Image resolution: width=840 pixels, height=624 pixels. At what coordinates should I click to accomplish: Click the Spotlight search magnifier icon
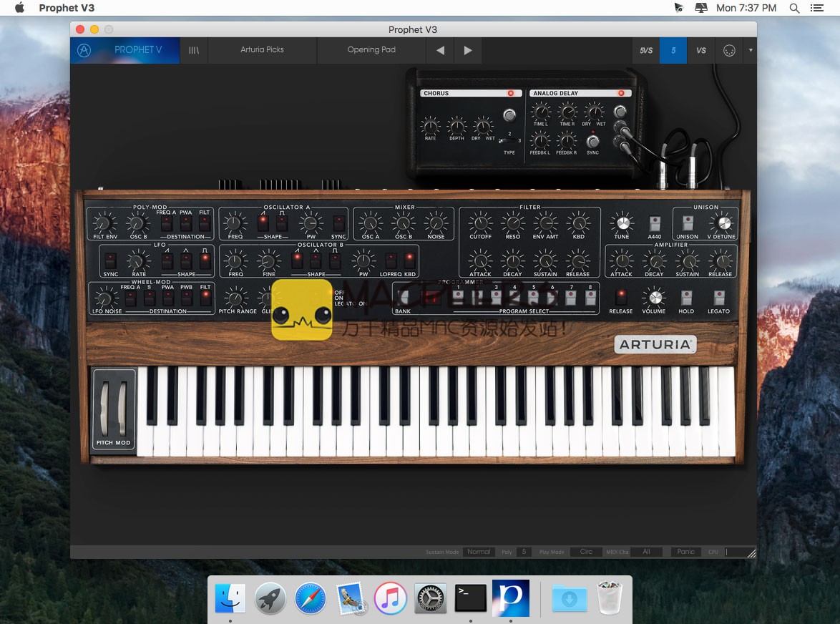pyautogui.click(x=794, y=8)
